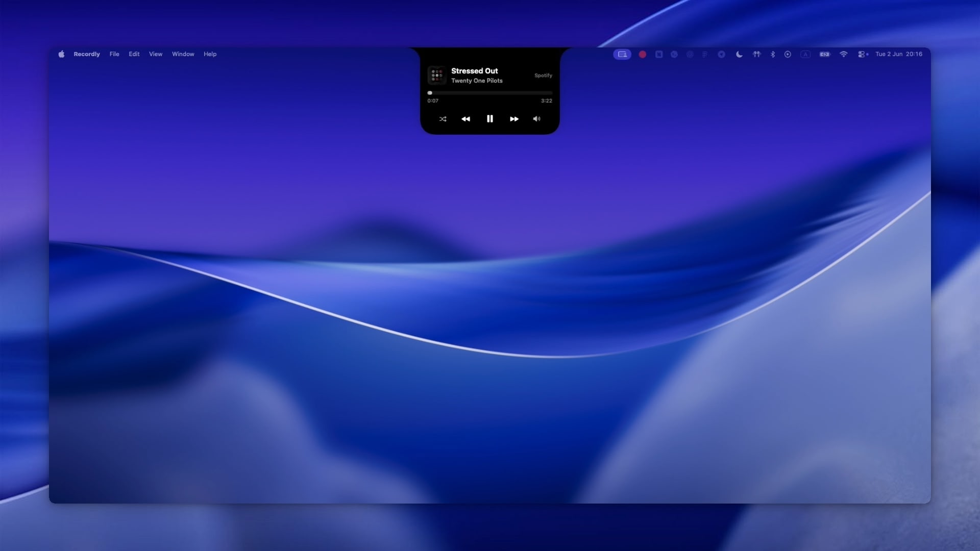Open Control Center
This screenshot has height=551, width=980.
[863, 54]
